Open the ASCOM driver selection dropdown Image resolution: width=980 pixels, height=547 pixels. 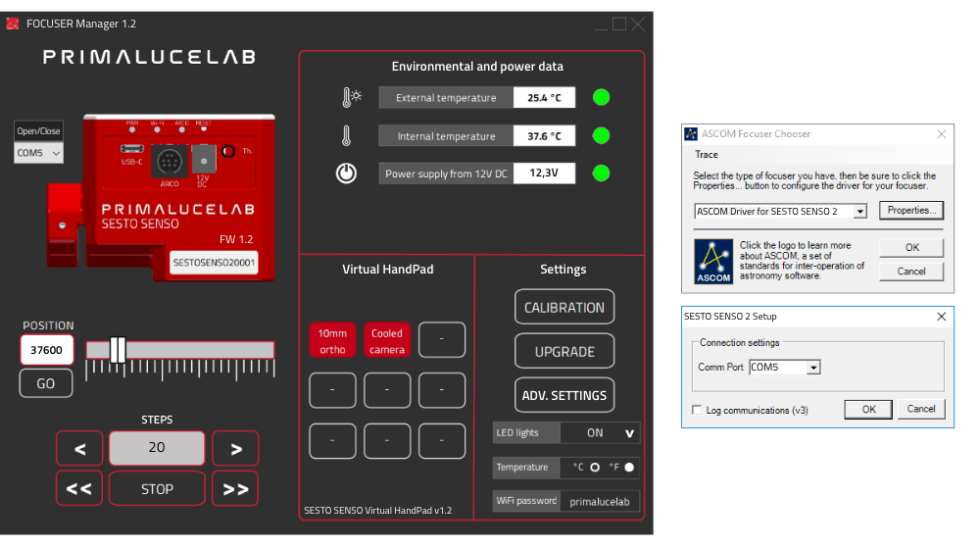tap(860, 212)
